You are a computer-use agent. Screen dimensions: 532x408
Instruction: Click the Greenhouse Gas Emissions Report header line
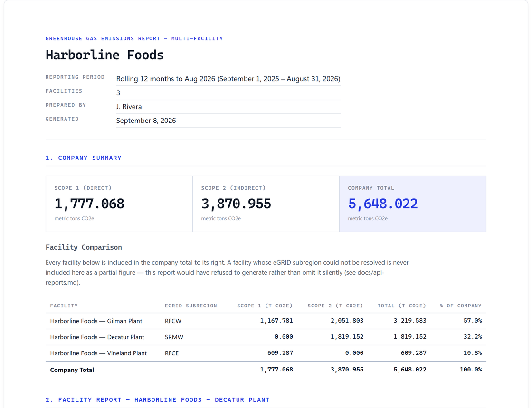(134, 38)
